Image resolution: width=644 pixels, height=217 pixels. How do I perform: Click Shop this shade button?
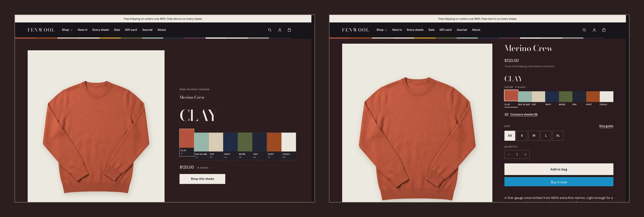[x=202, y=179]
